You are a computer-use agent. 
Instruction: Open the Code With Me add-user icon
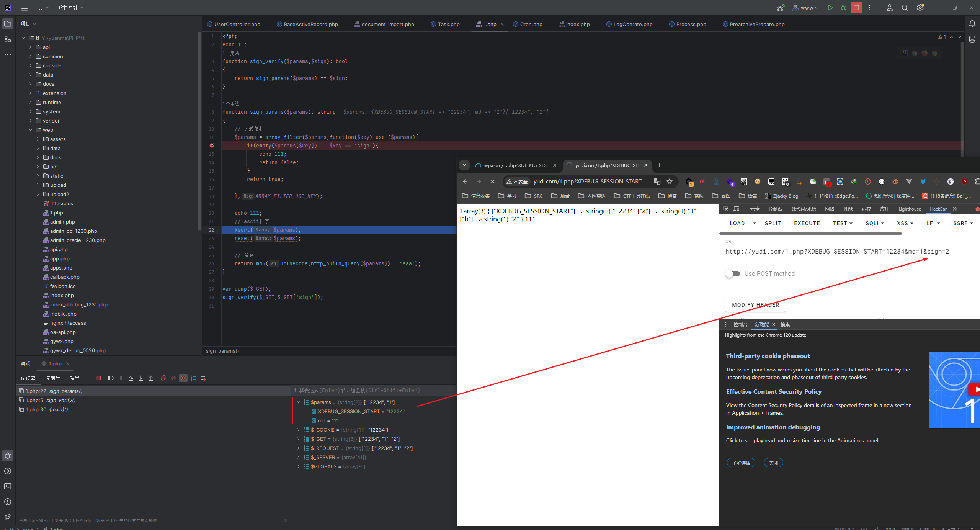click(890, 8)
